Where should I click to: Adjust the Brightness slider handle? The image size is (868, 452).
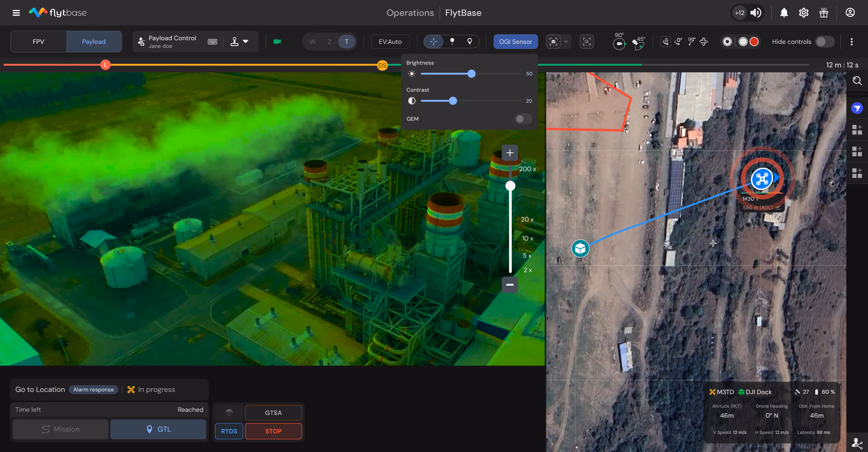coord(471,74)
